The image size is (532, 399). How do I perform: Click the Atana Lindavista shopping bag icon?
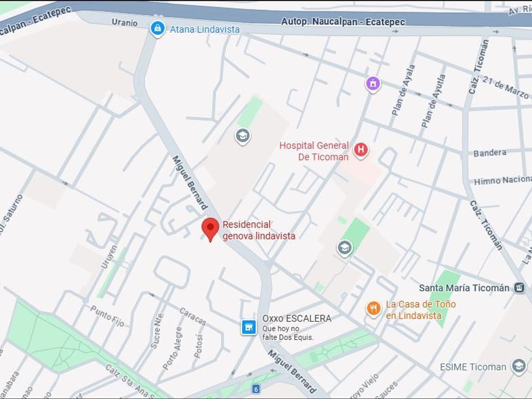point(158,28)
